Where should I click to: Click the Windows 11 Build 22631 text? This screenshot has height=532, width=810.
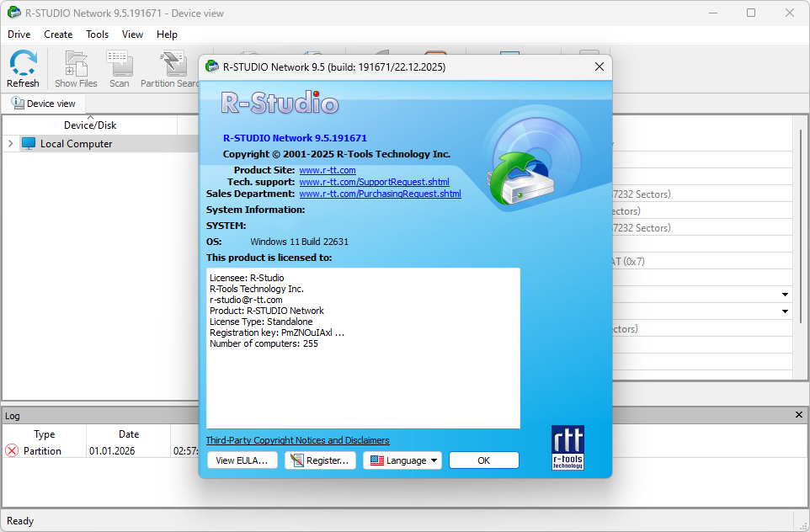(x=299, y=242)
